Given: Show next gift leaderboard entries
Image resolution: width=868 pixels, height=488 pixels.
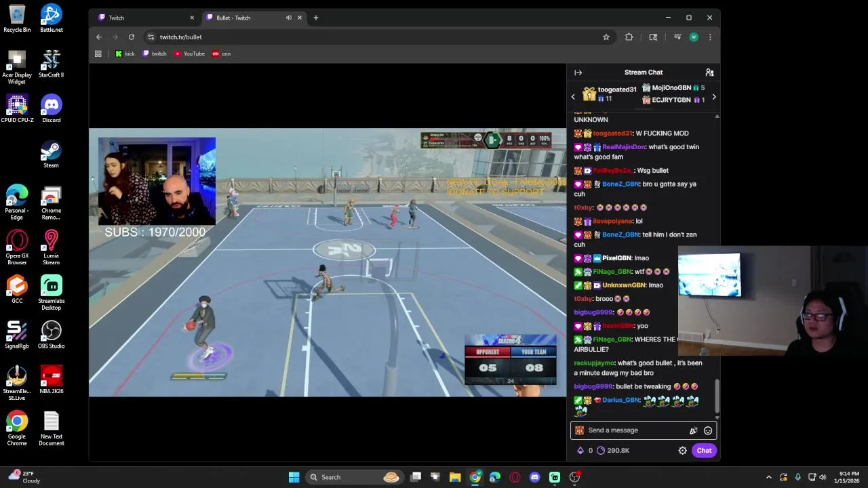Looking at the screenshot, I should pyautogui.click(x=713, y=97).
